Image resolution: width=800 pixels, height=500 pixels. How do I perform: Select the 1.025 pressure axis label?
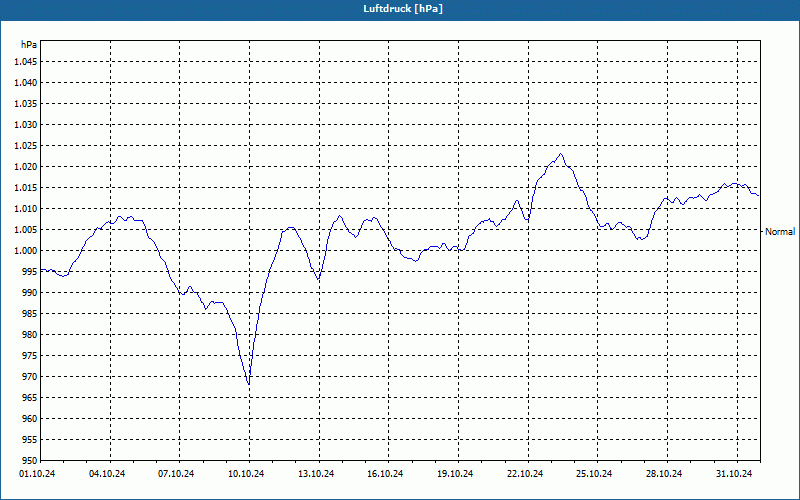(x=26, y=146)
